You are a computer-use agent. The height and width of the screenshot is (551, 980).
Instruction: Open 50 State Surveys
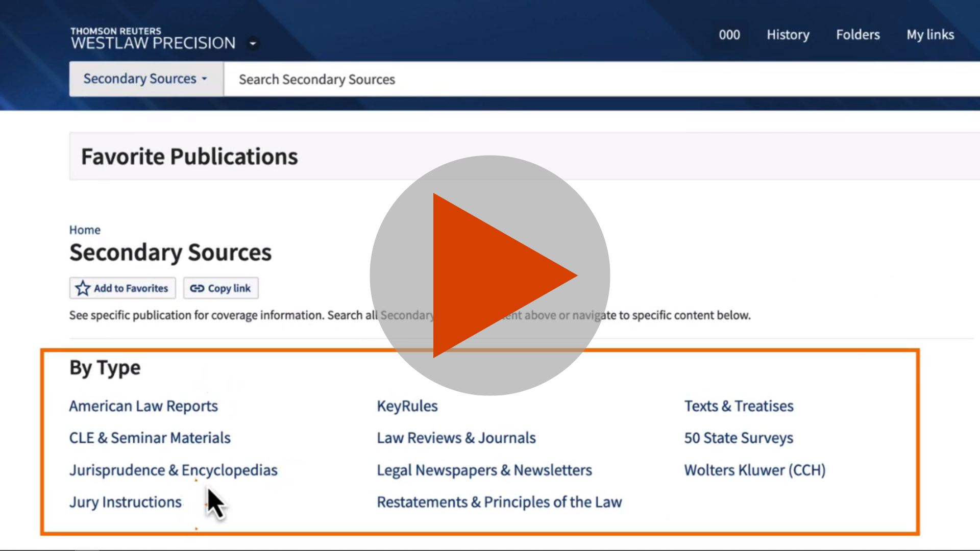point(739,438)
